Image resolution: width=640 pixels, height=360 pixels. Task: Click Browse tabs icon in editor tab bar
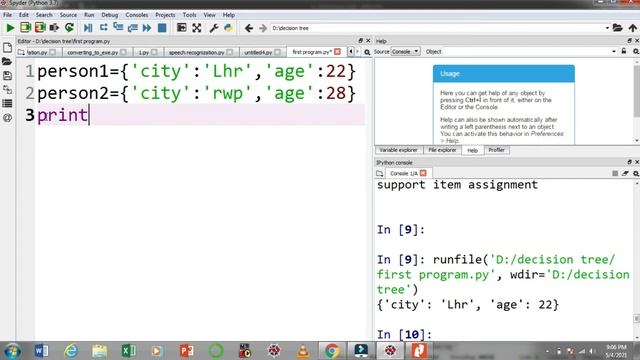click(21, 52)
